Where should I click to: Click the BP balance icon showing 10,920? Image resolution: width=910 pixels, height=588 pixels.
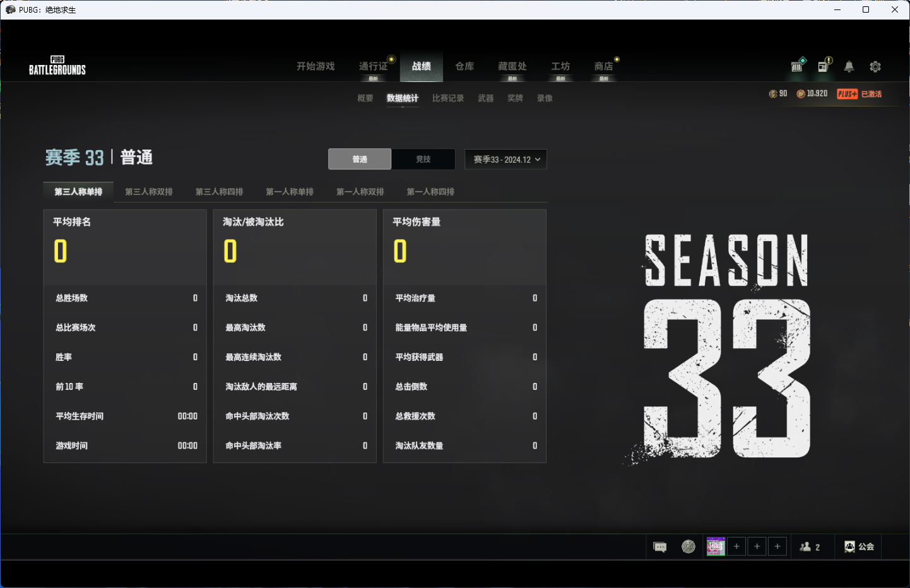[801, 94]
